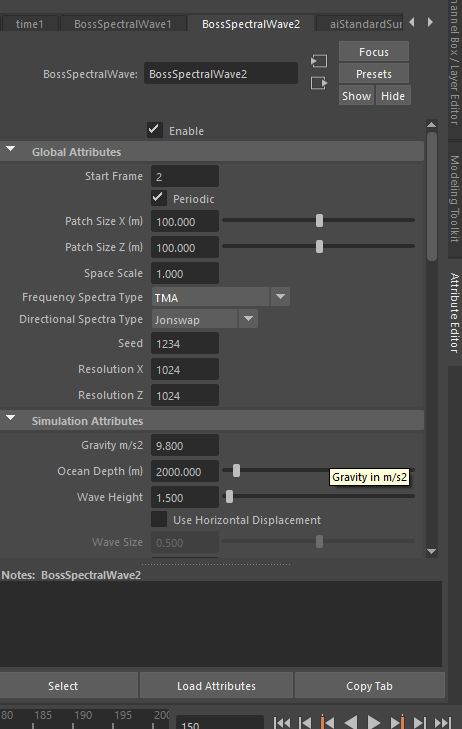Click the Space Scale field
462x729 pixels.
pos(185,273)
